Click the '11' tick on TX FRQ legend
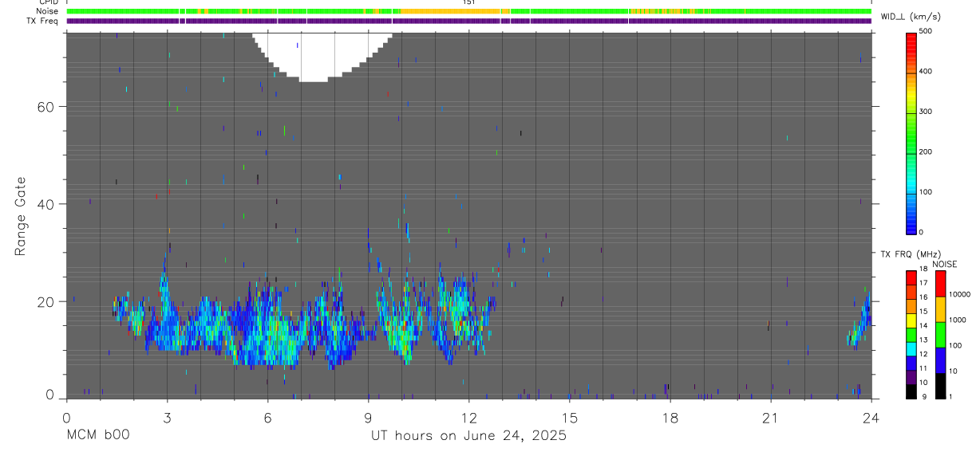The height and width of the screenshot is (452, 980). (x=923, y=369)
